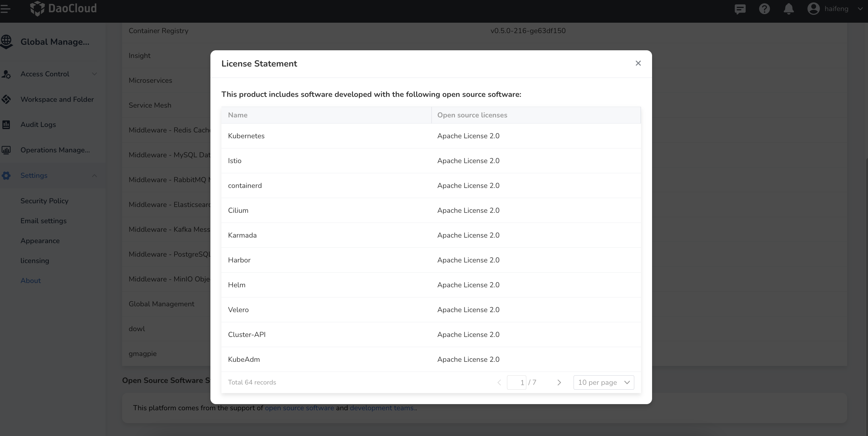Click the page number input field
The width and height of the screenshot is (868, 436).
click(x=517, y=382)
